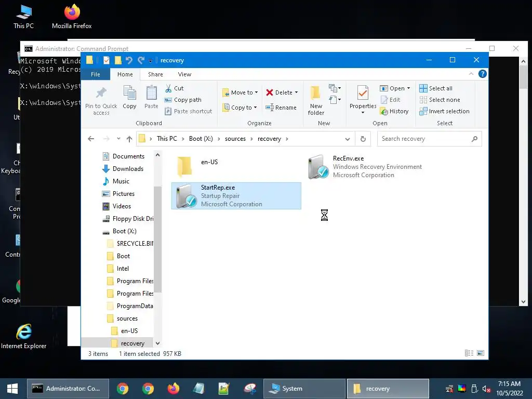Go up one folder level arrow
This screenshot has width=532, height=399.
129,139
